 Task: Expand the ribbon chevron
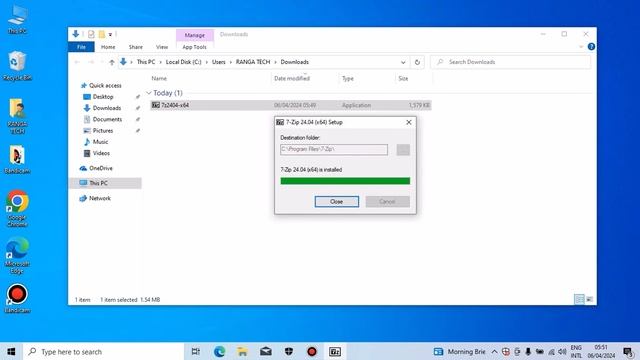(581, 47)
